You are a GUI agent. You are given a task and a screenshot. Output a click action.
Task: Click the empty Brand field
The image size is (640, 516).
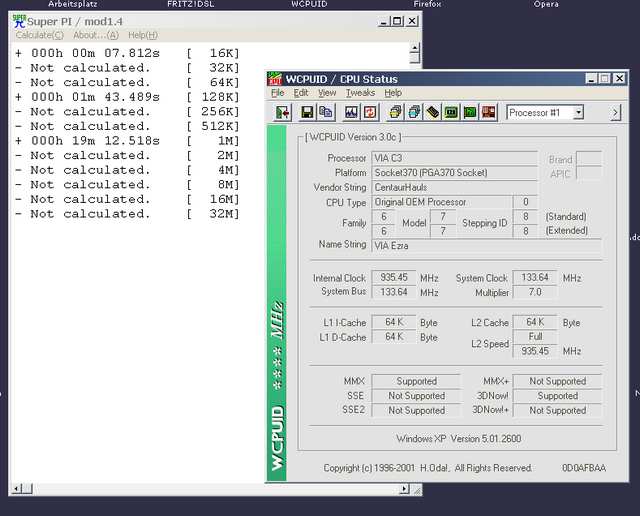(589, 158)
